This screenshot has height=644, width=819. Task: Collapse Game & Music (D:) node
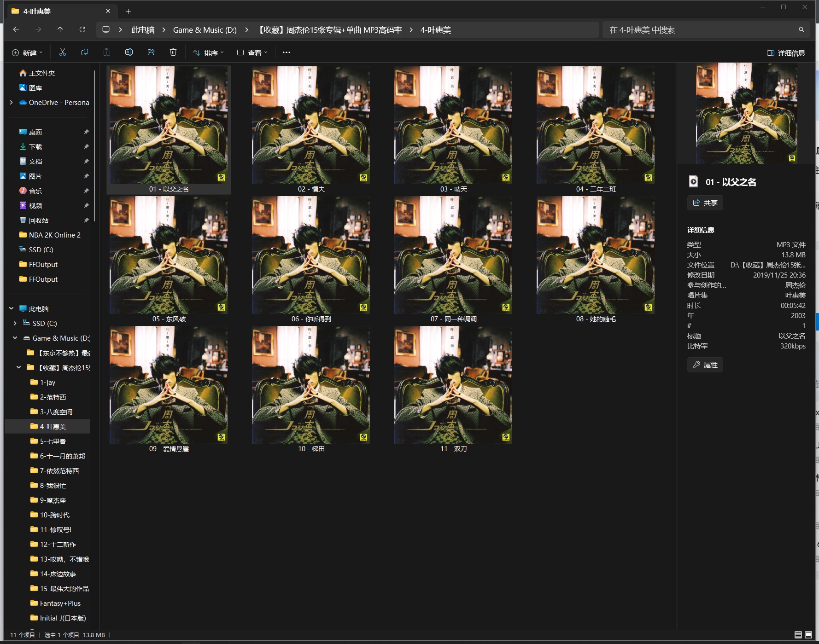point(15,338)
